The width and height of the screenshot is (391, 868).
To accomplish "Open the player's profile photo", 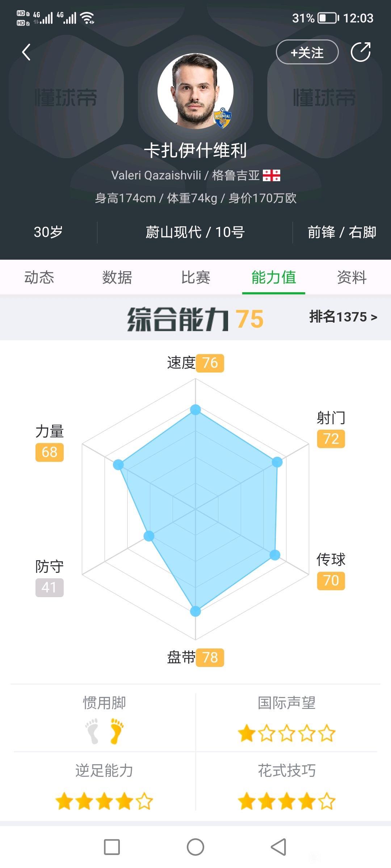I will tap(195, 91).
